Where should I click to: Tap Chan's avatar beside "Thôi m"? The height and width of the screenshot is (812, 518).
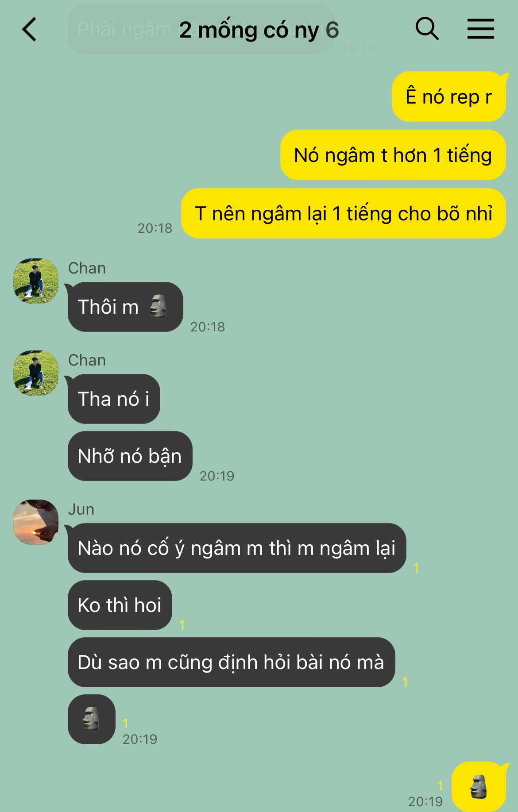[x=36, y=281]
